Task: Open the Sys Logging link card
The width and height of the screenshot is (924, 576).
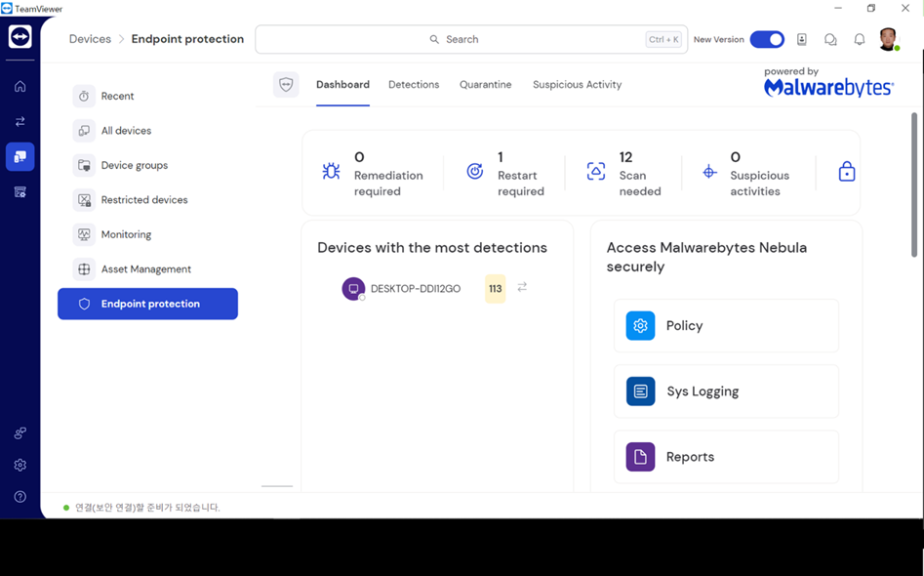Action: click(x=726, y=391)
